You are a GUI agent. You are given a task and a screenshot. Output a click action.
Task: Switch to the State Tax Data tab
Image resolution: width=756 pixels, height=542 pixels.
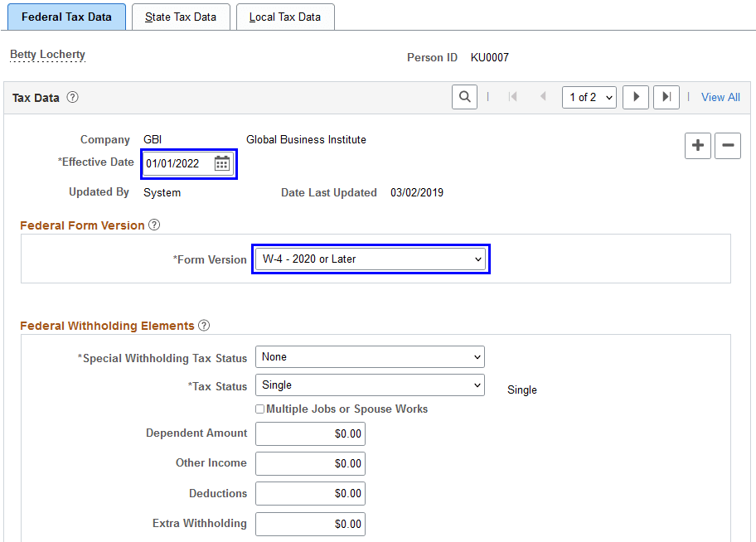[x=181, y=16]
